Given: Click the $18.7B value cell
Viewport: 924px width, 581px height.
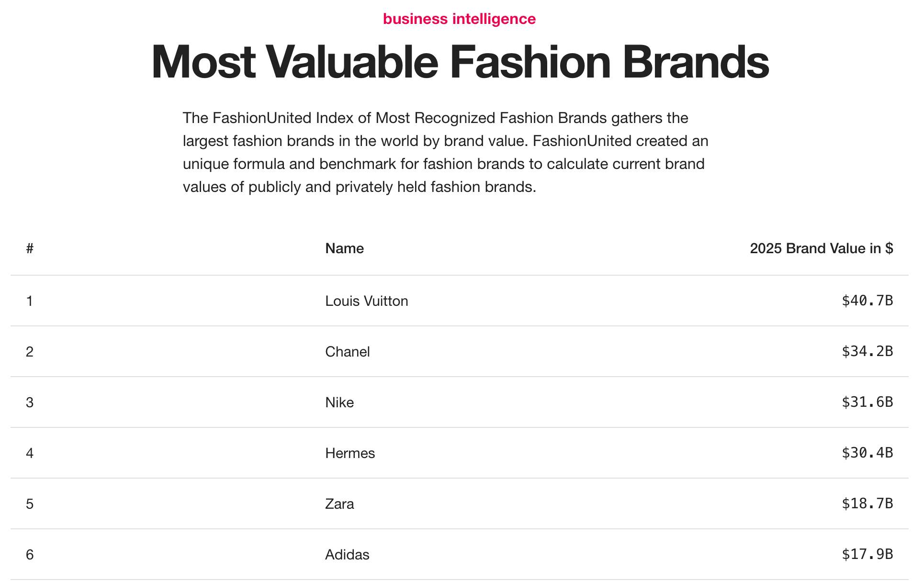Looking at the screenshot, I should 867,503.
